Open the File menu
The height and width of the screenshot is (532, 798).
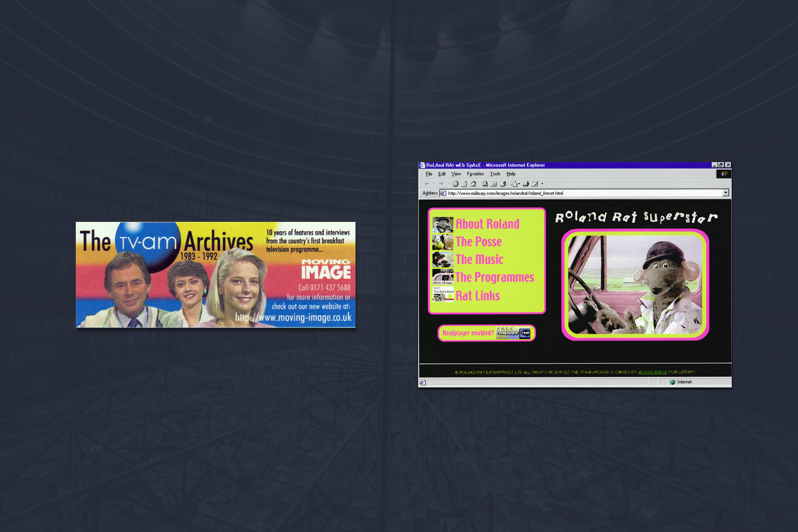click(429, 174)
